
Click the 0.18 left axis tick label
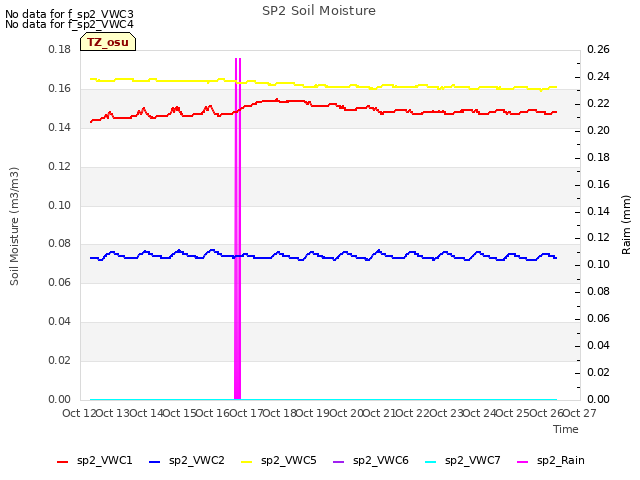point(60,49)
